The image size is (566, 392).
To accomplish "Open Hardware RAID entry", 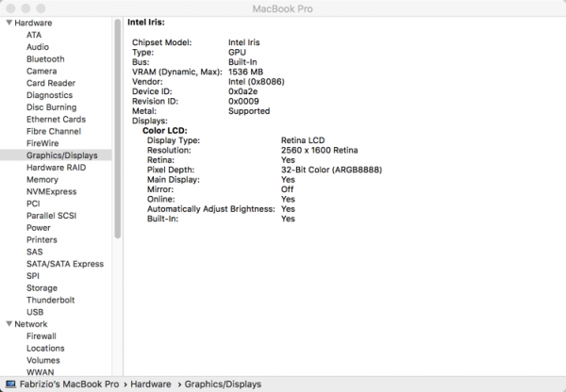I will coord(56,168).
